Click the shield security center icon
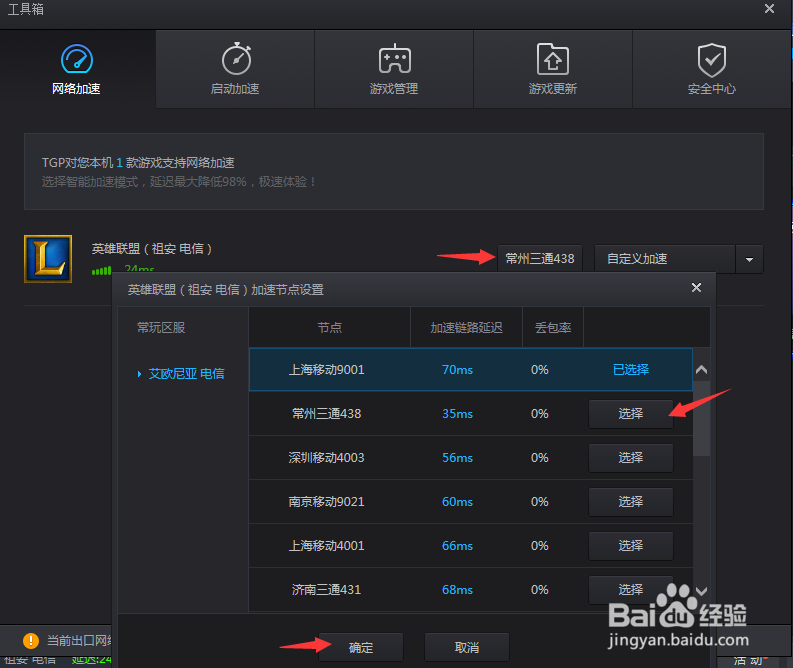 click(x=712, y=60)
